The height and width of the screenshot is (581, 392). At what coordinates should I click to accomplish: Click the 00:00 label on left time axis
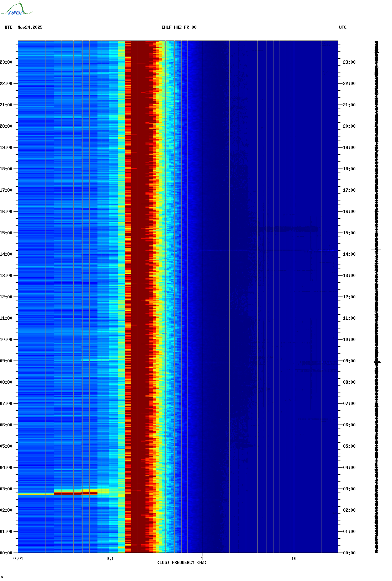tap(6, 553)
